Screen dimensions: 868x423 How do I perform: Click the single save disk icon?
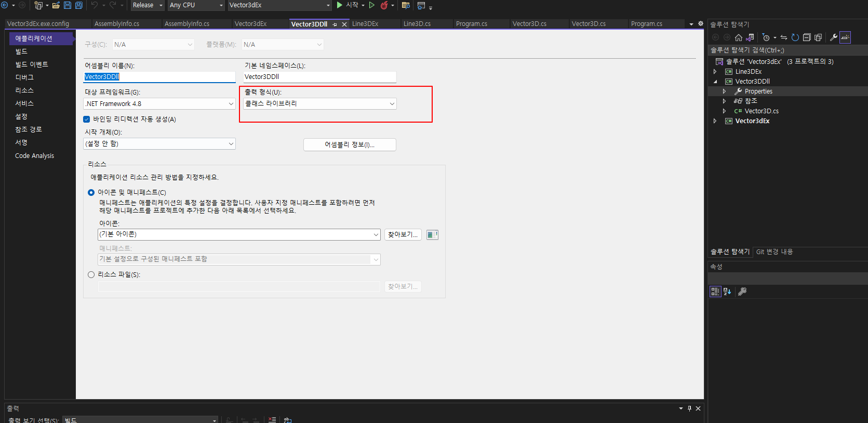click(68, 5)
